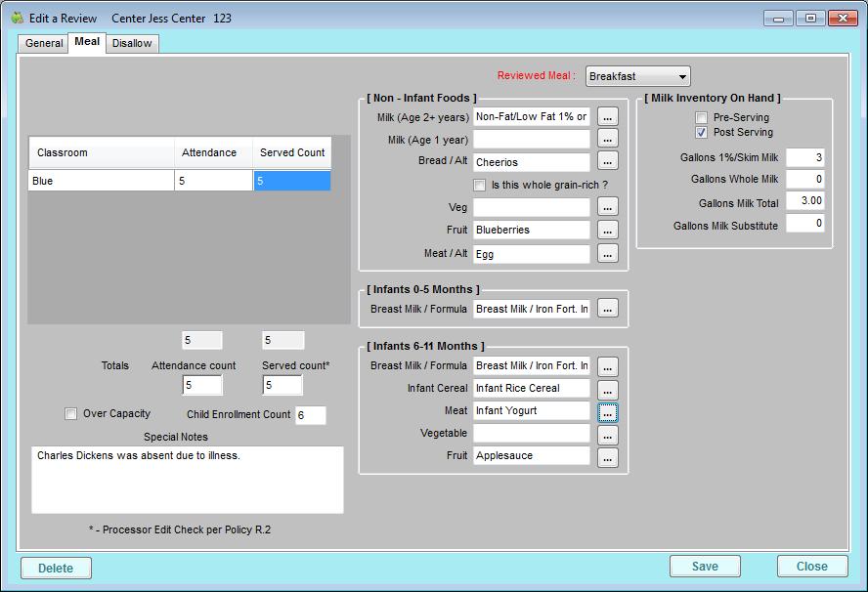The width and height of the screenshot is (868, 592).
Task: Click the empty Milk (Age 1 year) field
Action: [532, 139]
